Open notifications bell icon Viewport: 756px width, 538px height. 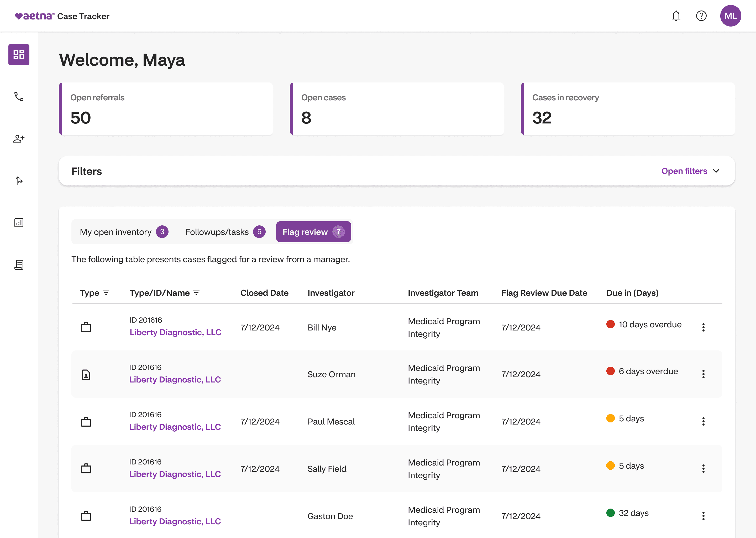[x=676, y=16]
